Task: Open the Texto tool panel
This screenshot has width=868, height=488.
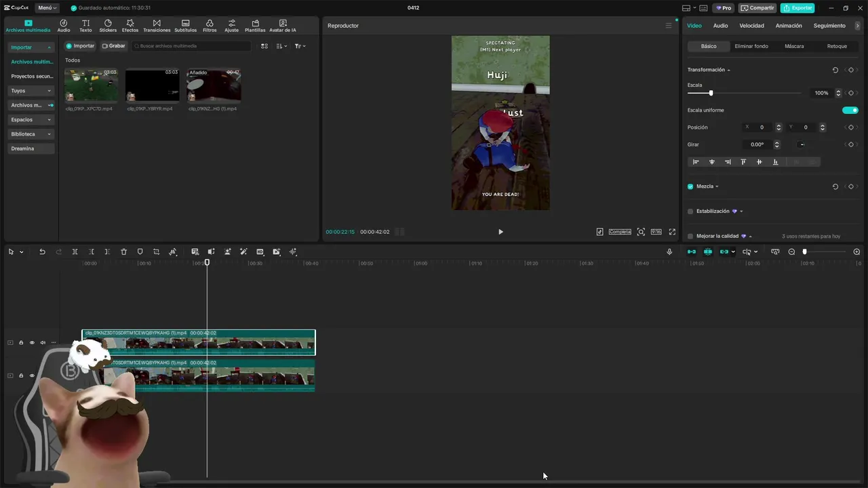Action: pyautogui.click(x=85, y=26)
